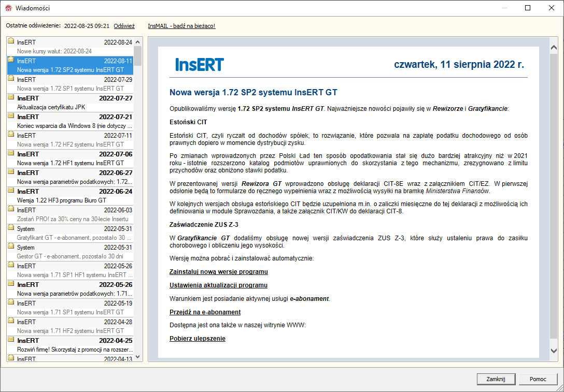Image resolution: width=564 pixels, height=392 pixels.
Task: Maximize the Wiadomości window
Action: [528, 8]
